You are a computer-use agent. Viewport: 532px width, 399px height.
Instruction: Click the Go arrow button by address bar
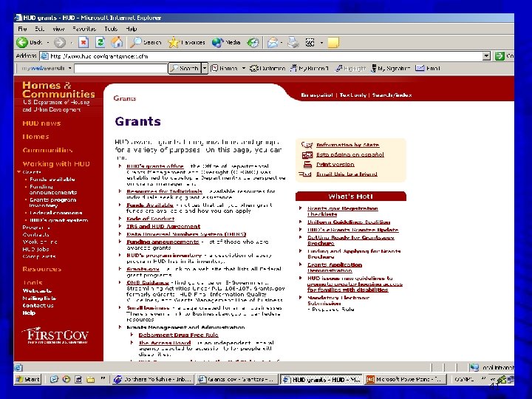(x=499, y=56)
